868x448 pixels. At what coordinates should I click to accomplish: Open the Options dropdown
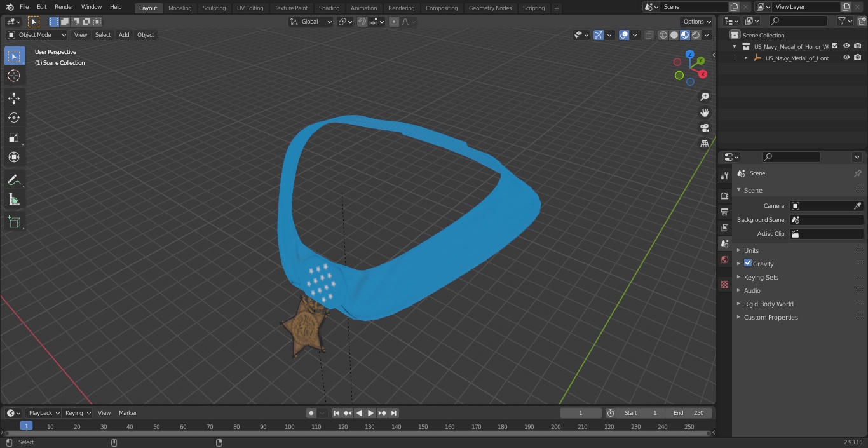697,22
